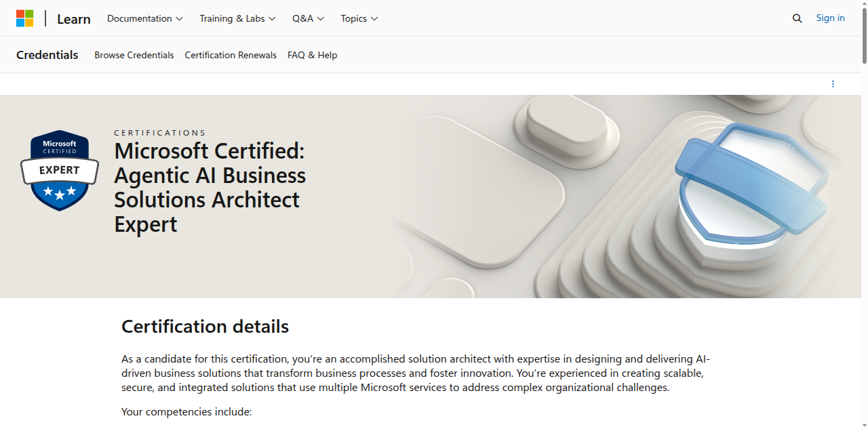Open the Credentials section link
The height and width of the screenshot is (429, 868).
pos(47,55)
